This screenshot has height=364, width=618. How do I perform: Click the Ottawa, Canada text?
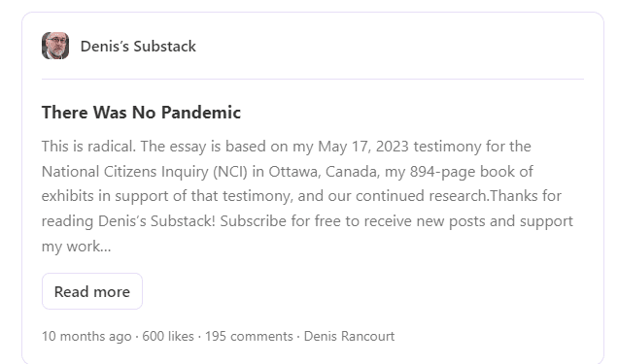[323, 172]
